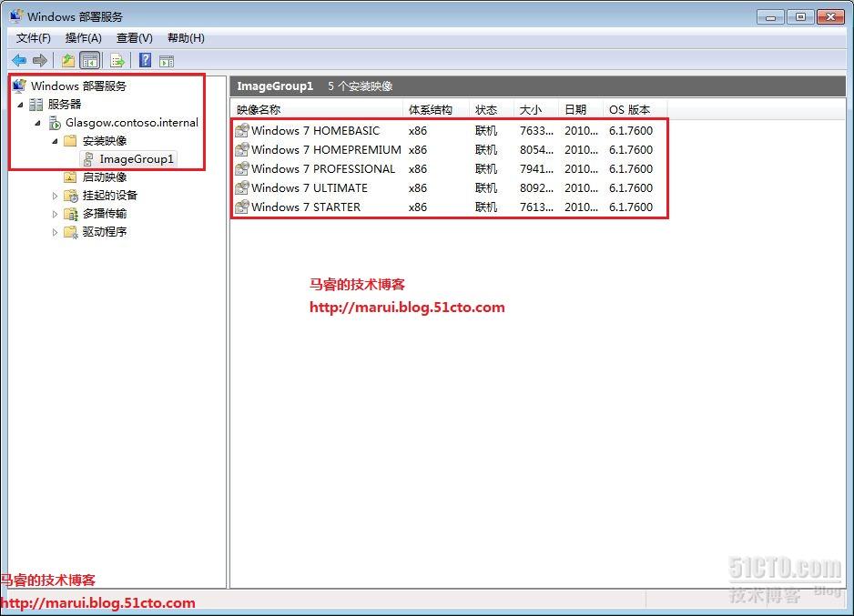This screenshot has height=616, width=854.
Task: Expand the 多播传输 node
Action: coord(55,214)
